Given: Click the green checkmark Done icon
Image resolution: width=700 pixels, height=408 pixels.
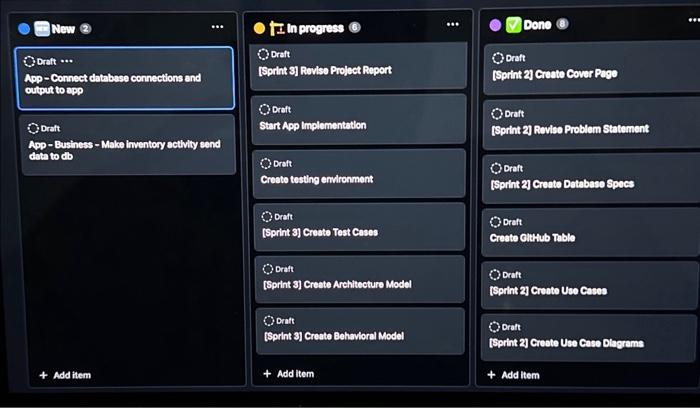Looking at the screenshot, I should [513, 25].
